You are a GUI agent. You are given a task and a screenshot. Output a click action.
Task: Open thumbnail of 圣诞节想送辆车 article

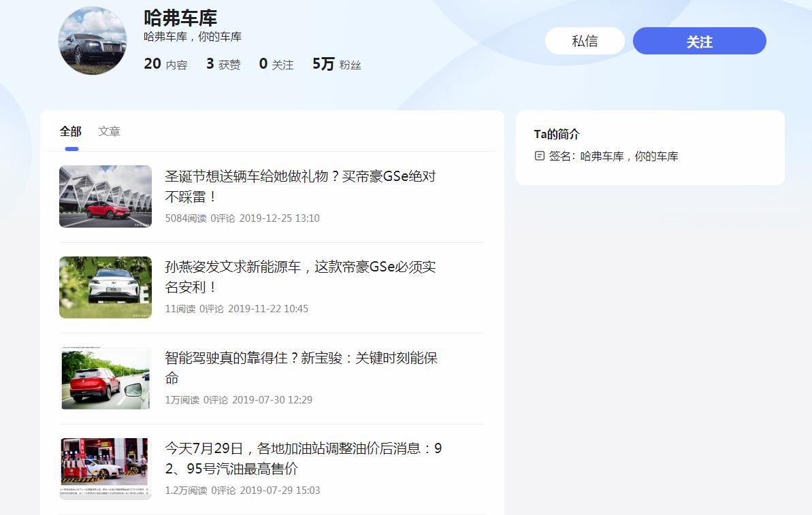point(105,197)
